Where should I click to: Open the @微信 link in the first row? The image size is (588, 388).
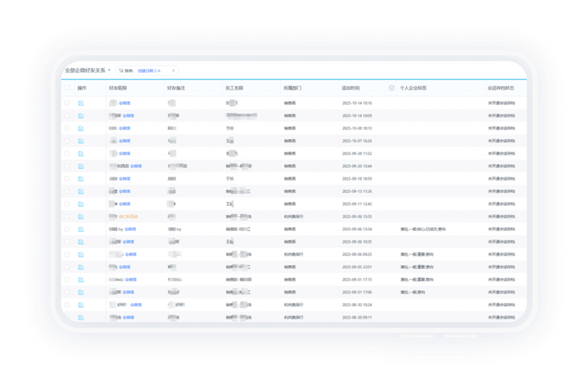pos(125,103)
